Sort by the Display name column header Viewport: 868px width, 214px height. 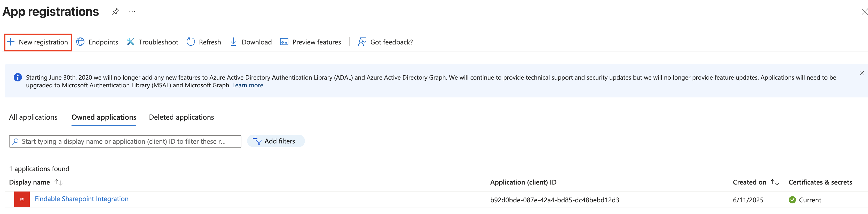click(29, 182)
